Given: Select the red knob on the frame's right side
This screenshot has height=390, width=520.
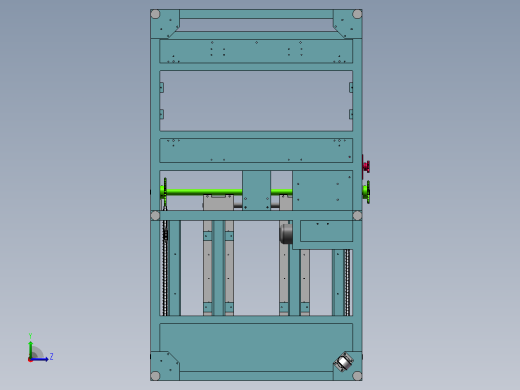Looking at the screenshot, I should [x=366, y=166].
